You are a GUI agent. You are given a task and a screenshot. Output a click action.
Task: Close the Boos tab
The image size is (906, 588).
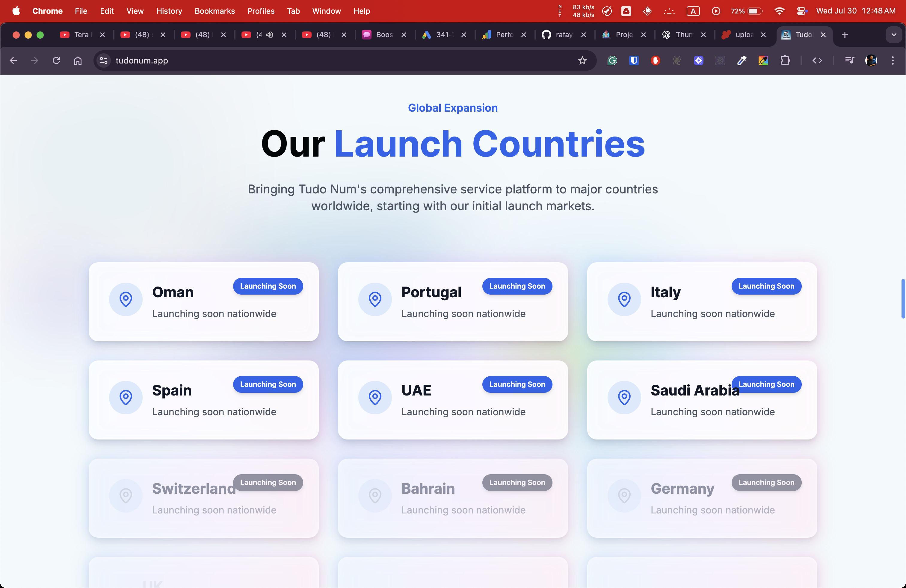point(404,35)
